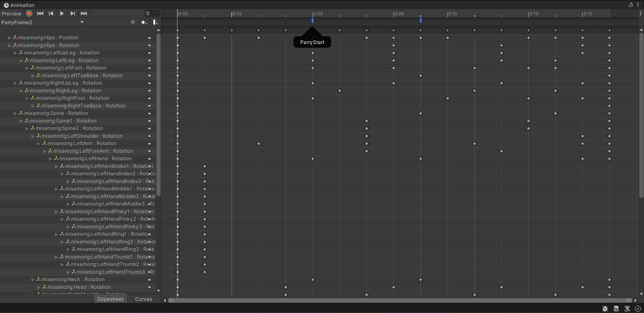Expand mixamorig:LeftHand : Rotation property

point(51,159)
